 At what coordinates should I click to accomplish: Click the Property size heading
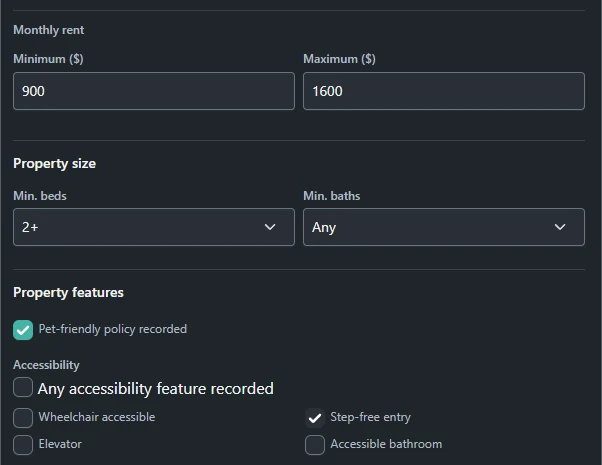click(55, 164)
